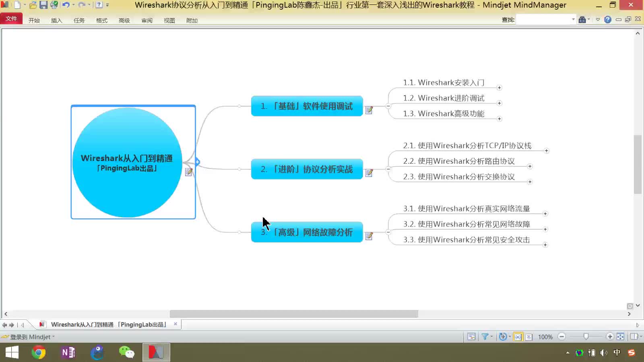The width and height of the screenshot is (644, 362).
Task: Click inside the 查找 search input field
Action: tap(543, 19)
